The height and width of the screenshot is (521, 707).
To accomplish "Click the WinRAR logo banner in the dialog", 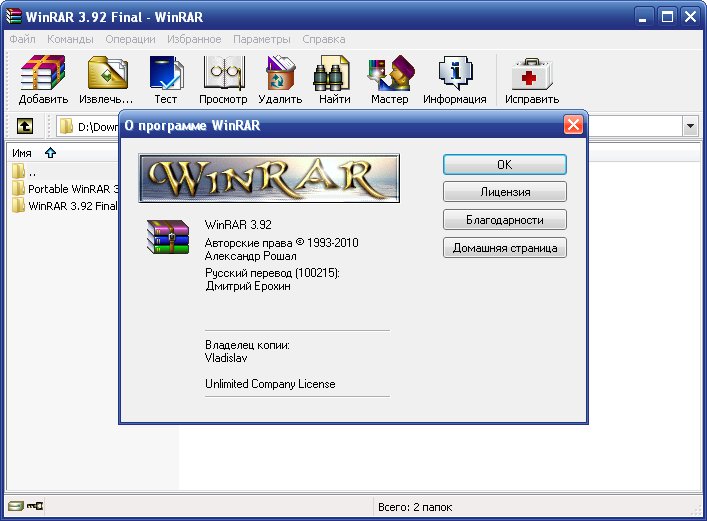I will coord(269,178).
